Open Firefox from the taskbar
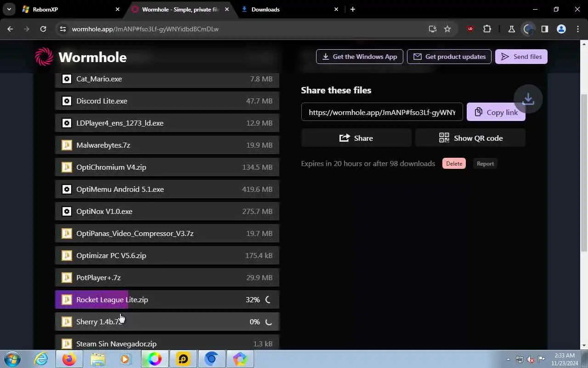The height and width of the screenshot is (368, 588). click(69, 359)
